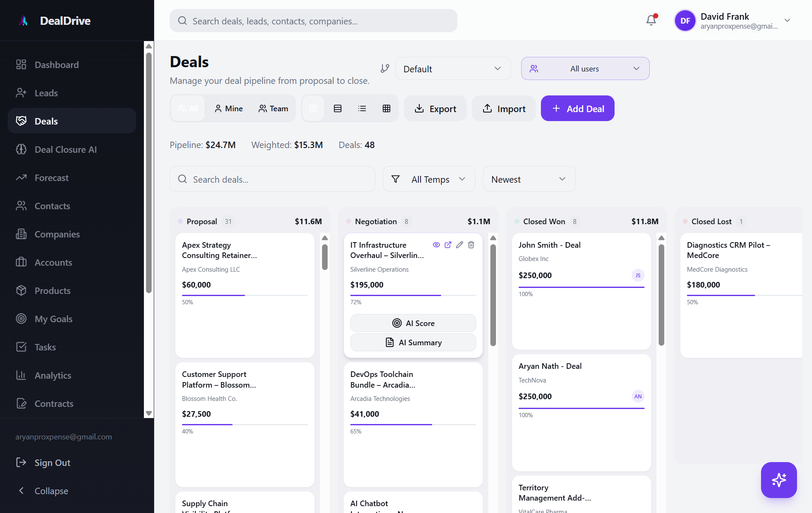
Task: Click DevOps Toolchain deal 65% progress bar
Action: coord(413,424)
